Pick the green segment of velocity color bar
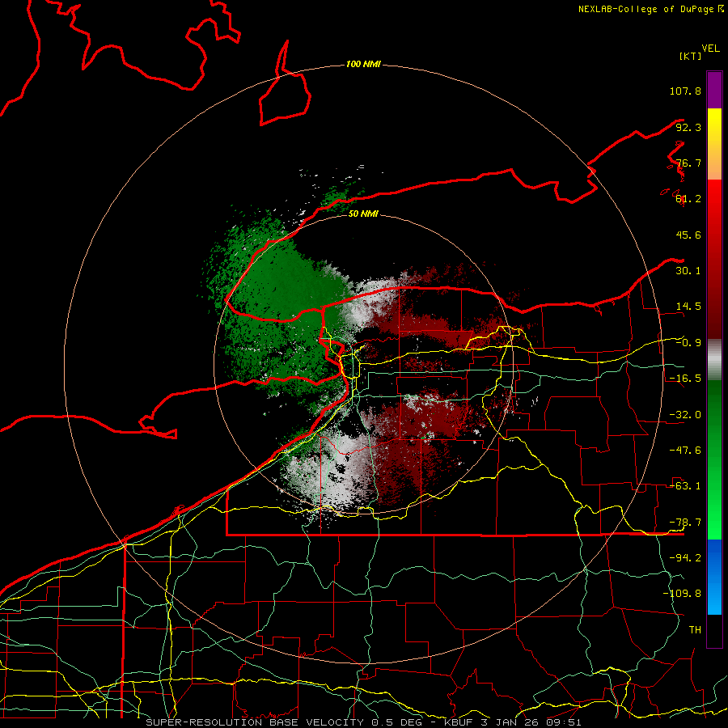728x728 pixels. 714,459
